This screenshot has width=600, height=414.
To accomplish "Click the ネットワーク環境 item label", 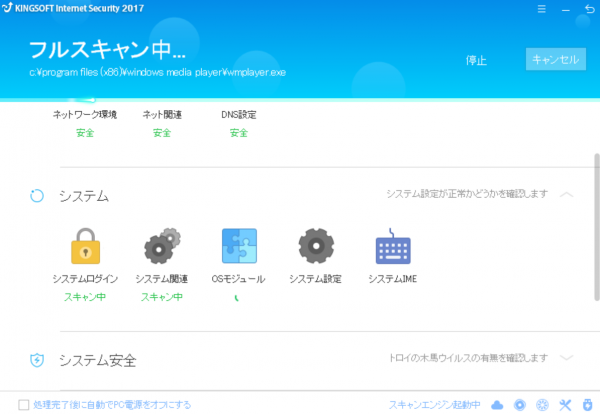I will pyautogui.click(x=85, y=114).
